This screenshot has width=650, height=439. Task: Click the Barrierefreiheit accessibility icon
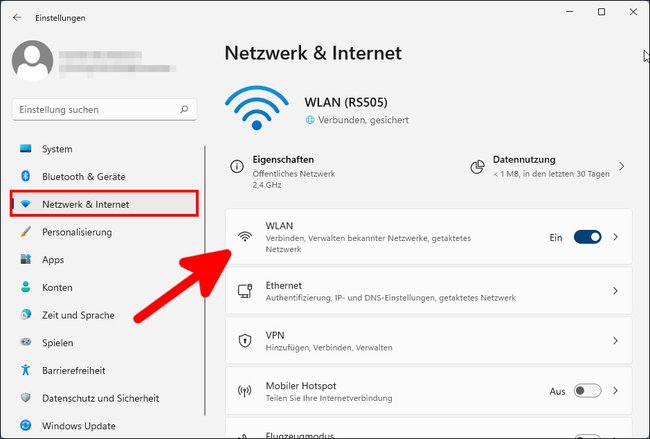click(26, 370)
